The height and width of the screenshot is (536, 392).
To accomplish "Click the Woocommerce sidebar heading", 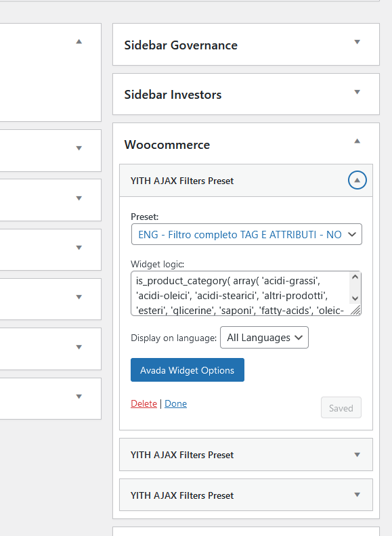I will (x=167, y=145).
